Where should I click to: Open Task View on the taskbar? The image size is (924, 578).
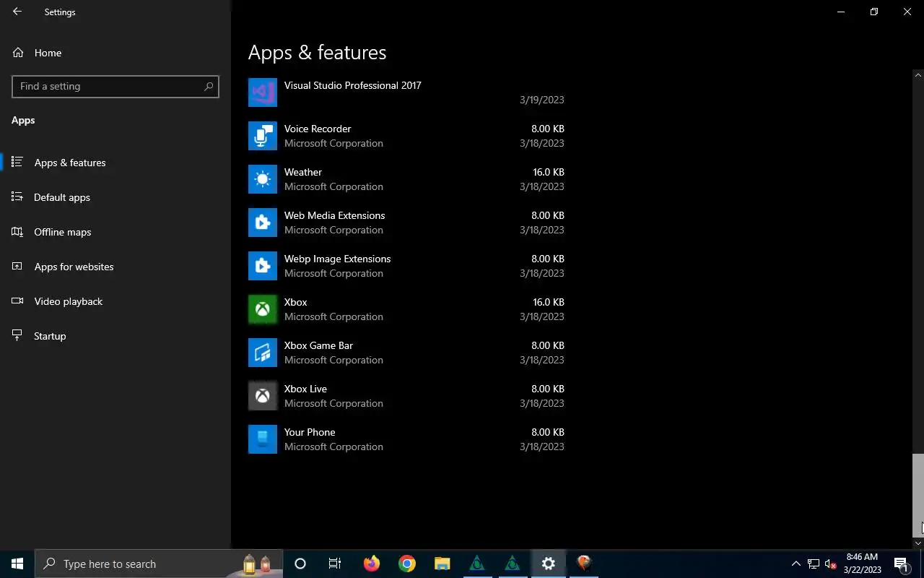coord(335,564)
